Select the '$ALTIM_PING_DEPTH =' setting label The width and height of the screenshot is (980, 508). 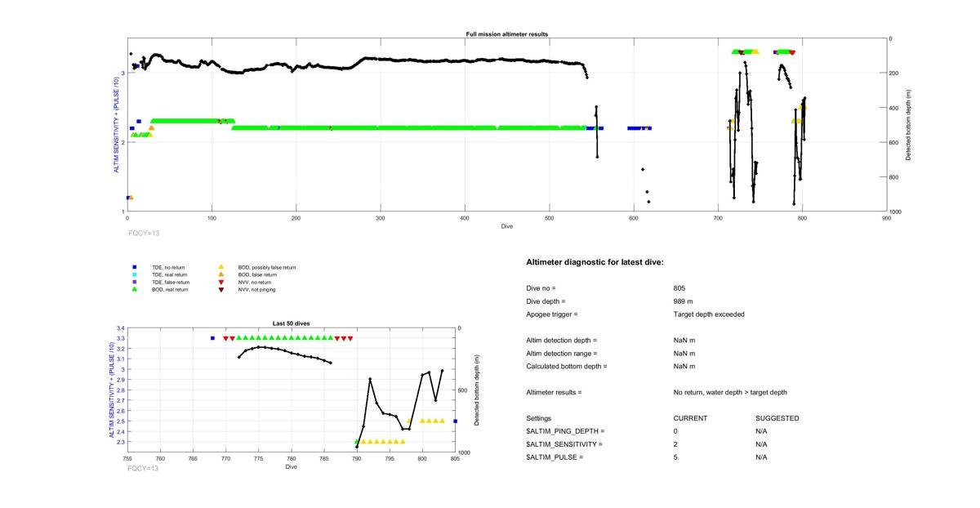coord(565,431)
